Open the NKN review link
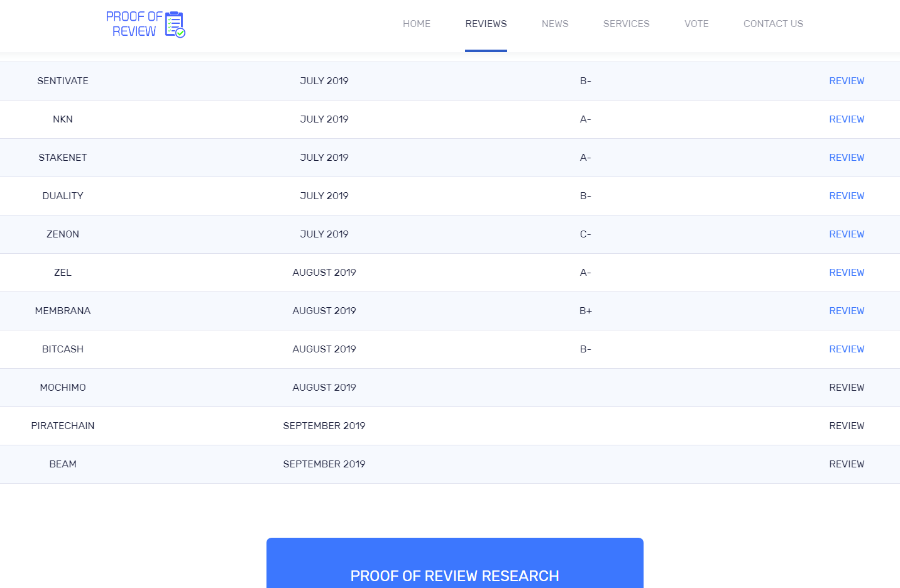This screenshot has height=588, width=900. coord(847,119)
